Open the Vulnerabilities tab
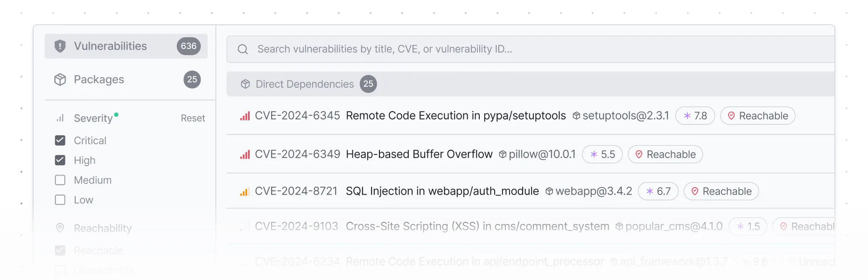 [126, 46]
